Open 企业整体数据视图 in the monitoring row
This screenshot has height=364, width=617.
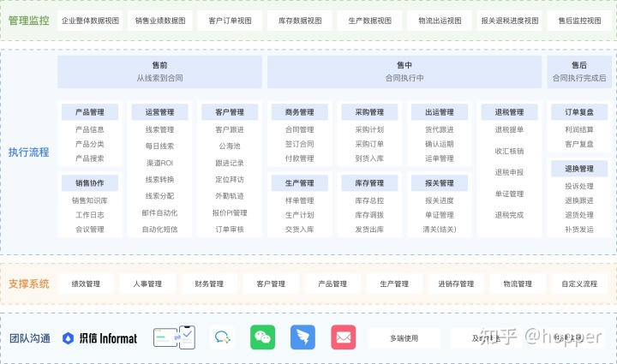tap(90, 20)
